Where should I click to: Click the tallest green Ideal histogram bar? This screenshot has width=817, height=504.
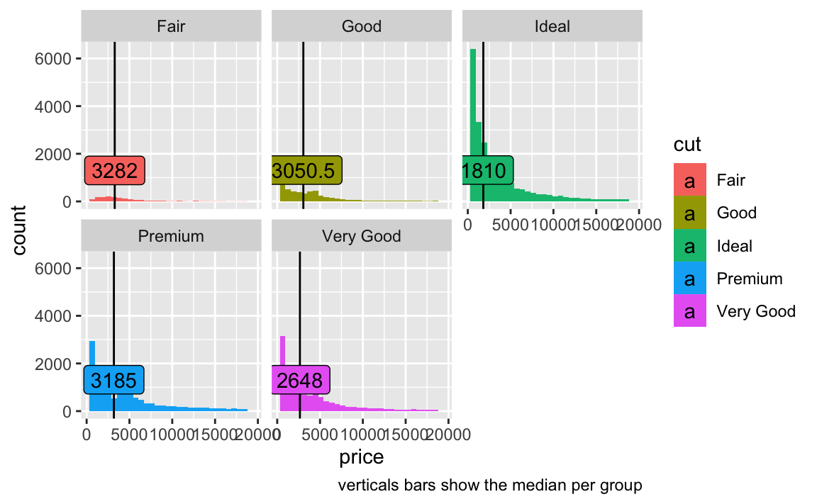[x=473, y=125]
